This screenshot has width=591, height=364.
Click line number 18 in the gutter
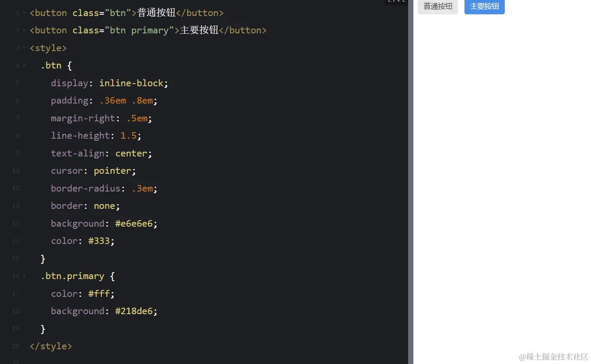click(16, 311)
